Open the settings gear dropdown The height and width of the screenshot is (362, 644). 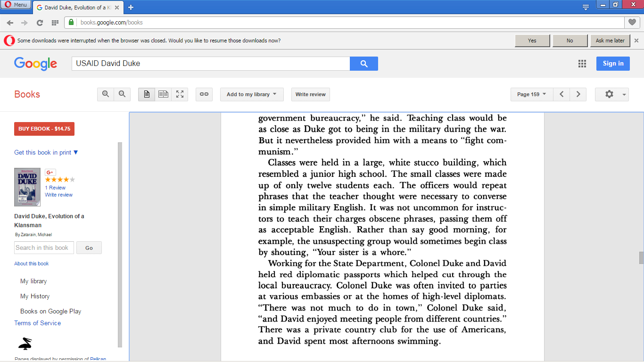pos(611,94)
